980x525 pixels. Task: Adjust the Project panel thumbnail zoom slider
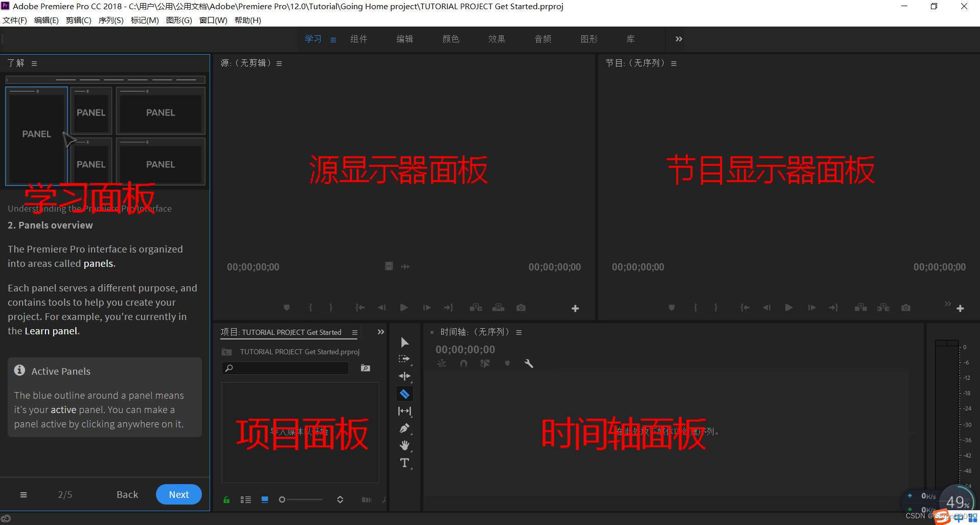[x=301, y=499]
